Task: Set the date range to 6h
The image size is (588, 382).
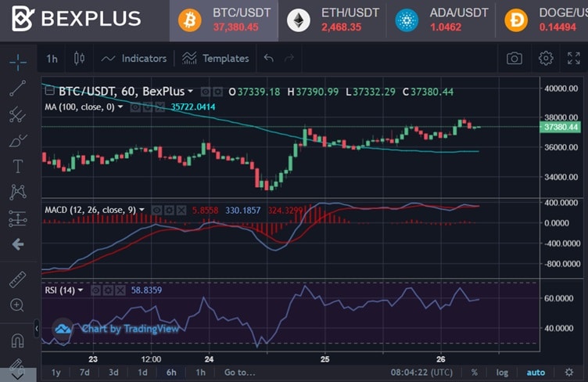Action: [171, 373]
